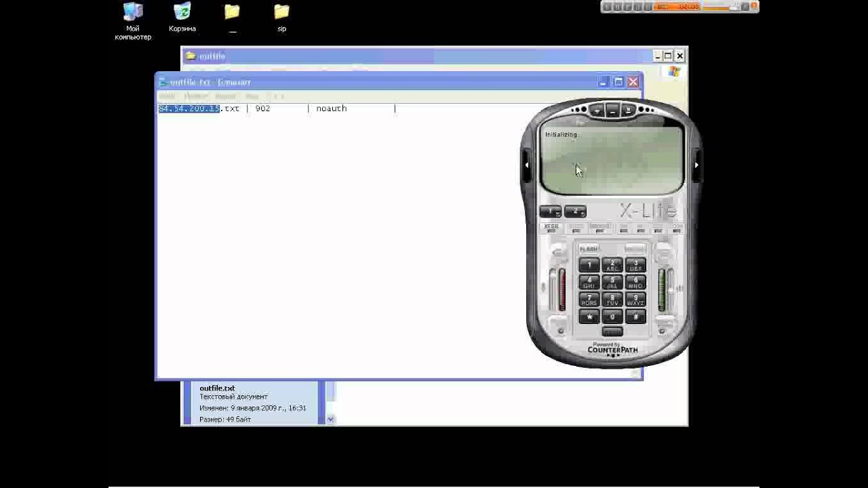Click the FLASH button above keypad

click(x=589, y=249)
